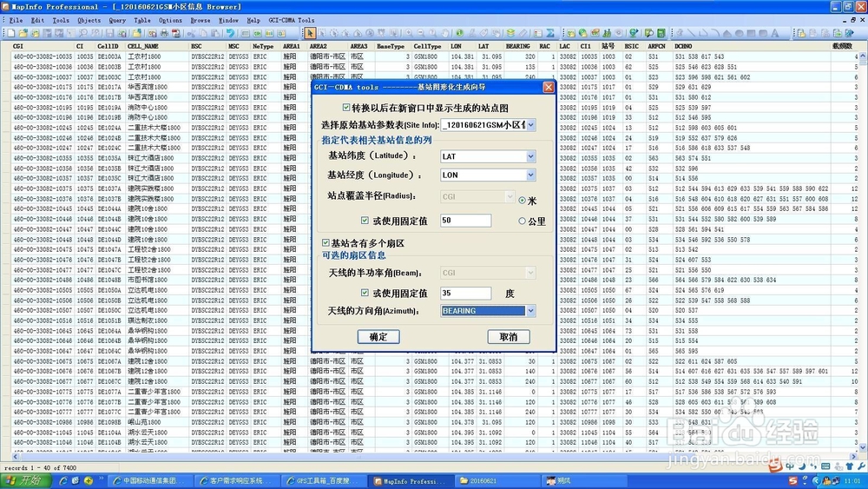Switch to 客户需求响应系统 taskbar window
Screen dimensions: 868x489
(x=236, y=480)
